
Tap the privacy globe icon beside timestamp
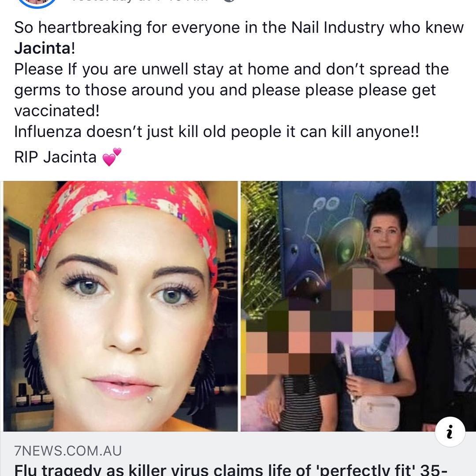[x=230, y=1]
